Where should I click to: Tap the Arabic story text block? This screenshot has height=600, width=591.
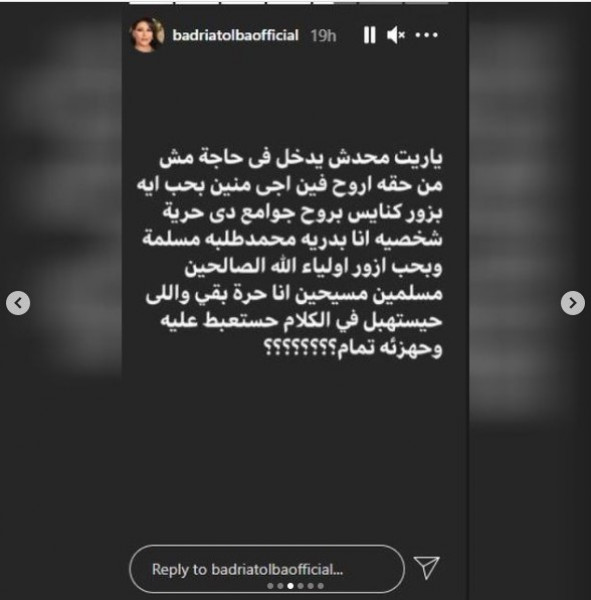290,253
